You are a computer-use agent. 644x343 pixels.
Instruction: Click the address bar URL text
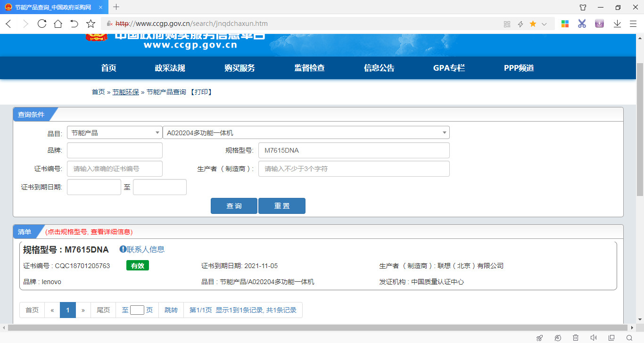click(x=192, y=24)
